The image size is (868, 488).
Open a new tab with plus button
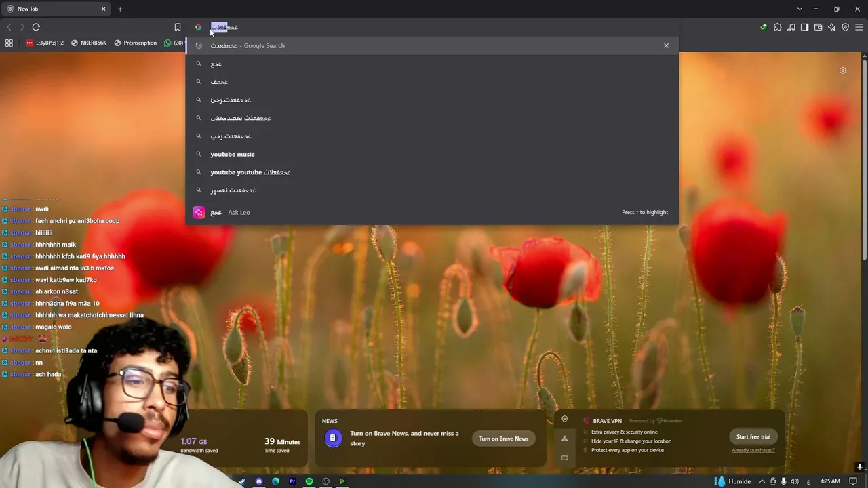(x=120, y=9)
